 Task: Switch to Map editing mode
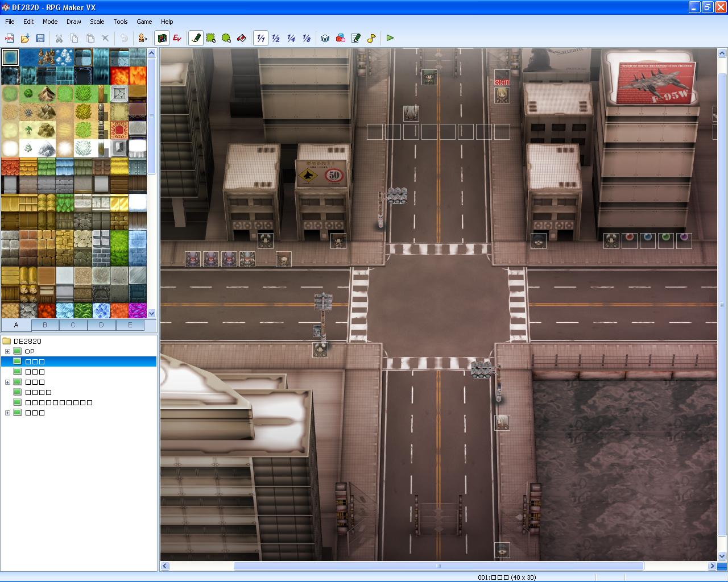point(162,38)
